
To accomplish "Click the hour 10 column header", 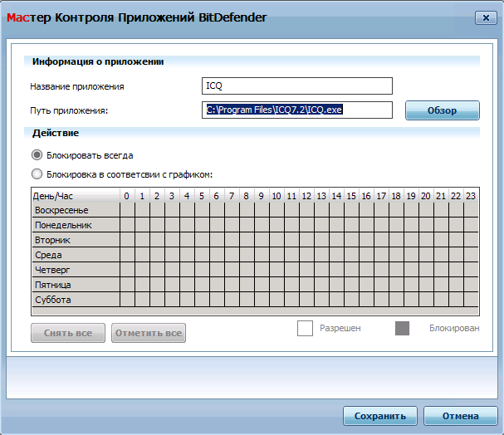I will pyautogui.click(x=277, y=196).
